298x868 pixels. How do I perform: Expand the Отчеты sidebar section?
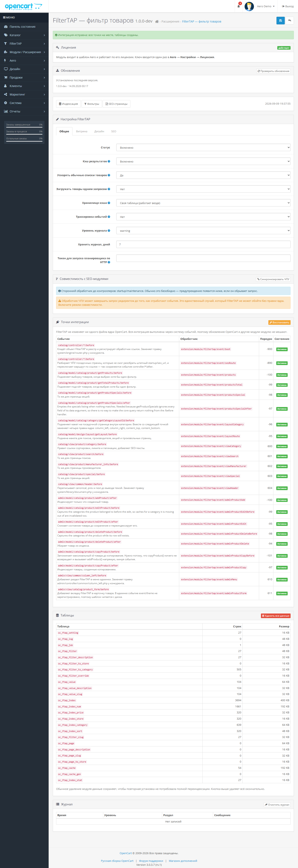(x=24, y=111)
